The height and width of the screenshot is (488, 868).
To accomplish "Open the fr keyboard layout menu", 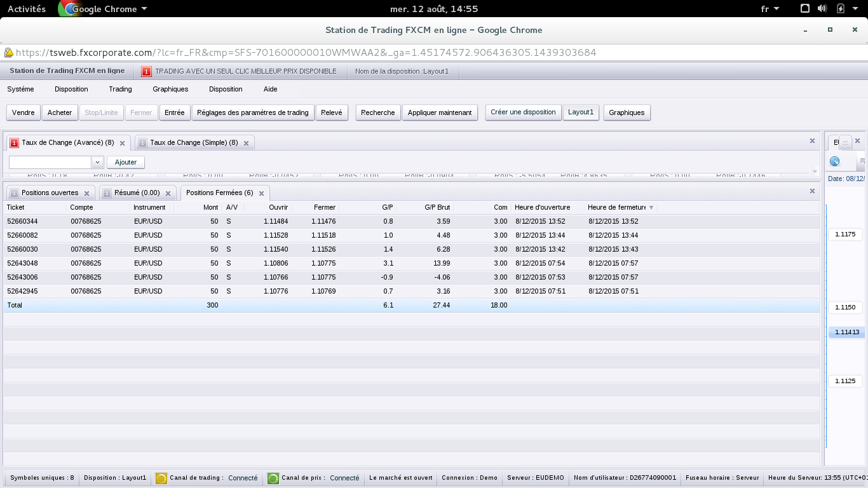I will 770,9.
